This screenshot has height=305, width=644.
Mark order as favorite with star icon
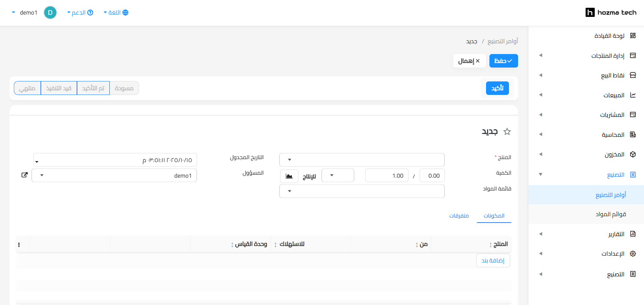pos(507,132)
